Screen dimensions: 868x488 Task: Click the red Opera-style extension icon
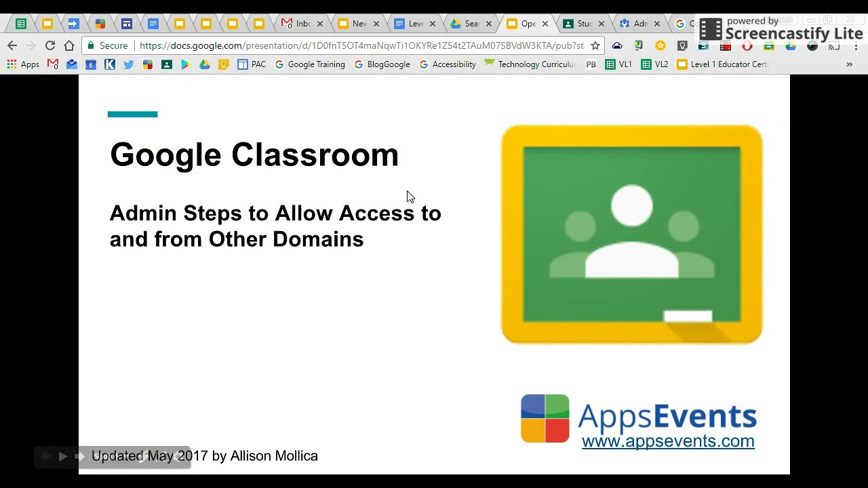pyautogui.click(x=747, y=45)
